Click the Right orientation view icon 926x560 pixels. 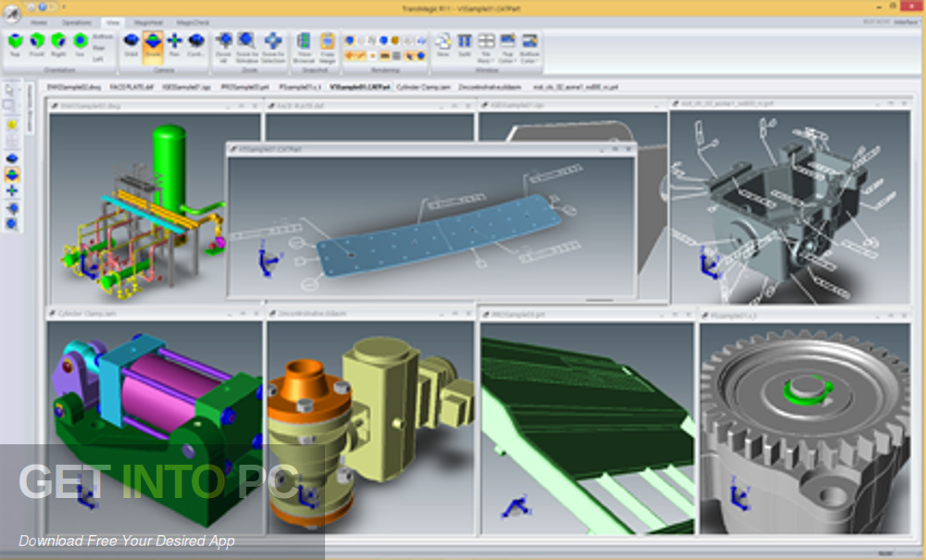[x=58, y=44]
